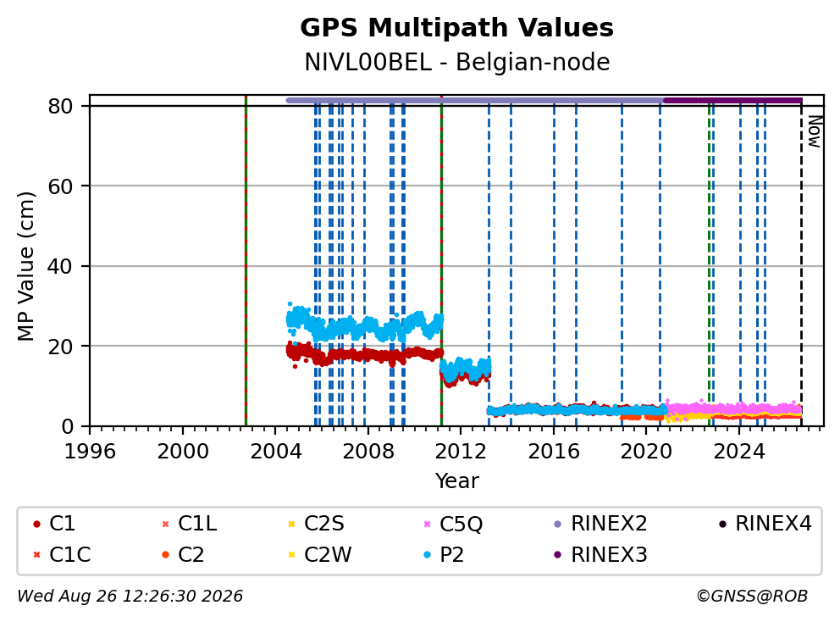Click the C2W legend marker
This screenshot has width=840, height=622.
291,555
